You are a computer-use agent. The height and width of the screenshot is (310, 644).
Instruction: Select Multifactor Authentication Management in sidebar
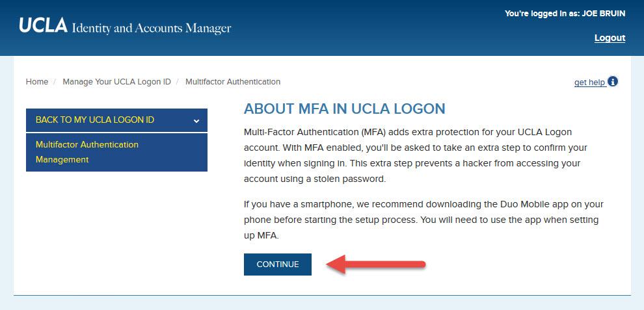[x=87, y=151]
